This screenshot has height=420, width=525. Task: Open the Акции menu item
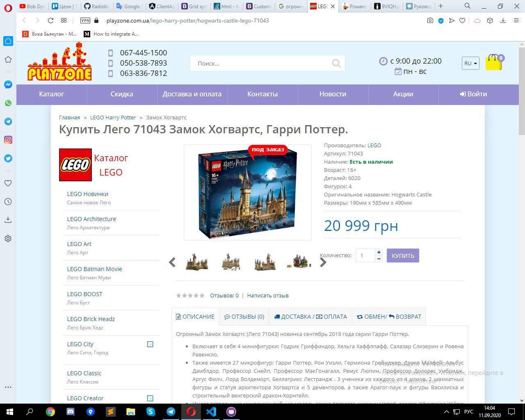403,94
